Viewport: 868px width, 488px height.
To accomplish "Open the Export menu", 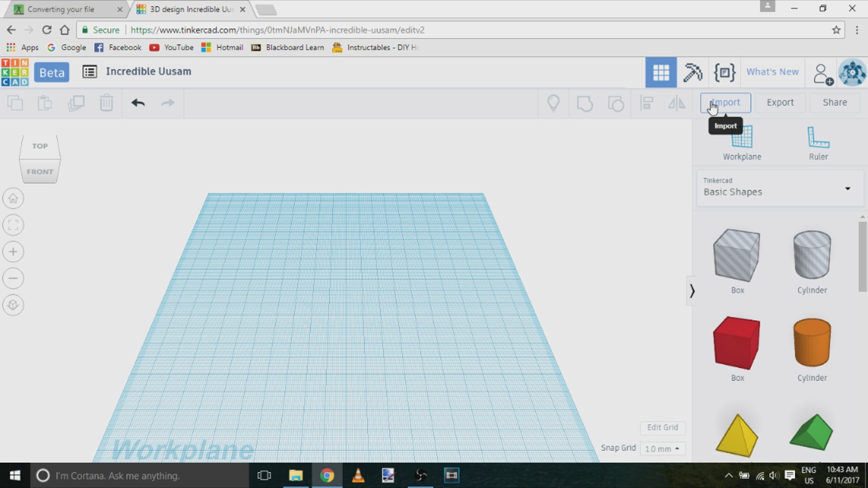I will point(780,103).
